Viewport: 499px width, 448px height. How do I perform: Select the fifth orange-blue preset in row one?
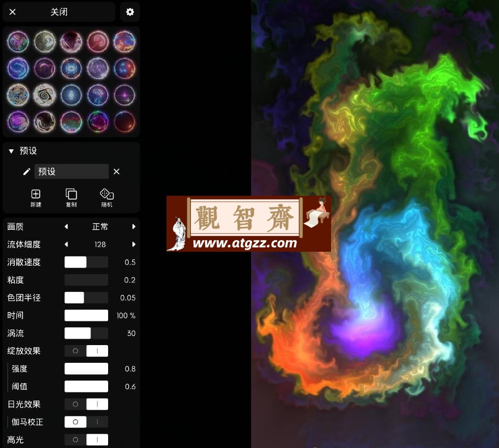(x=124, y=42)
